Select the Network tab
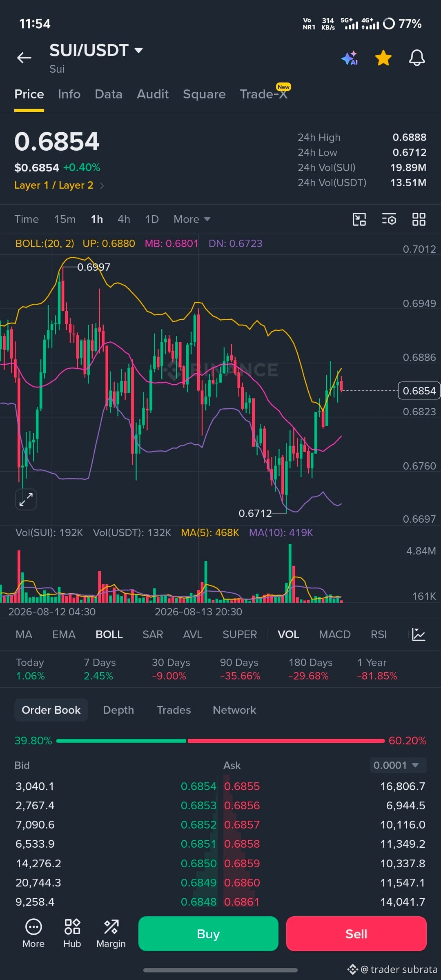Image resolution: width=441 pixels, height=980 pixels. click(234, 710)
